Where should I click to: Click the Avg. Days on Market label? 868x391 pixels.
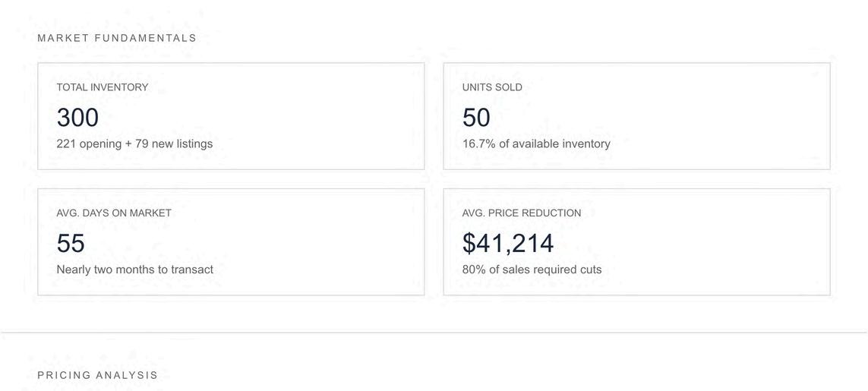point(114,213)
